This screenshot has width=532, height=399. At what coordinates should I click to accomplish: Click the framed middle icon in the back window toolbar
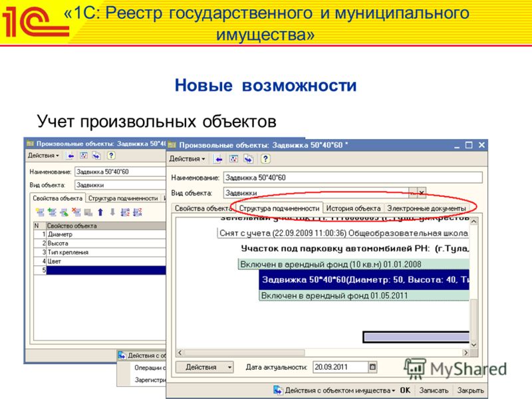coord(84,156)
